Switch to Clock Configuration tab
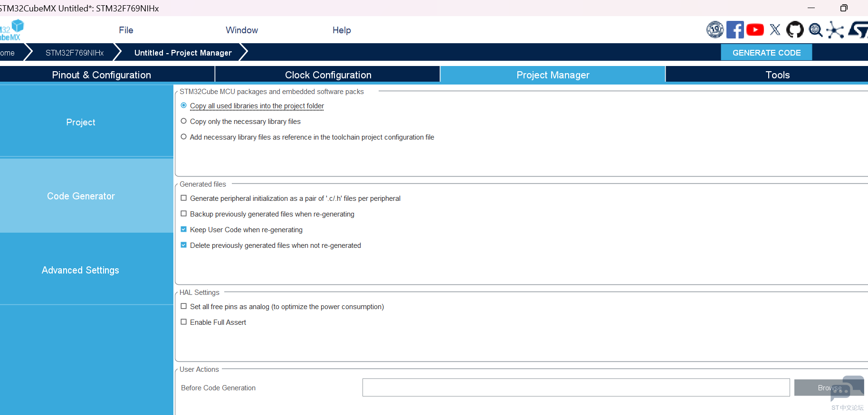The width and height of the screenshot is (868, 415). point(328,75)
